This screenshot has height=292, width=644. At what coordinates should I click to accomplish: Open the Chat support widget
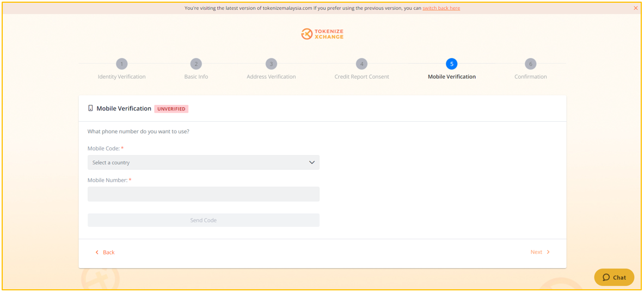pyautogui.click(x=614, y=277)
